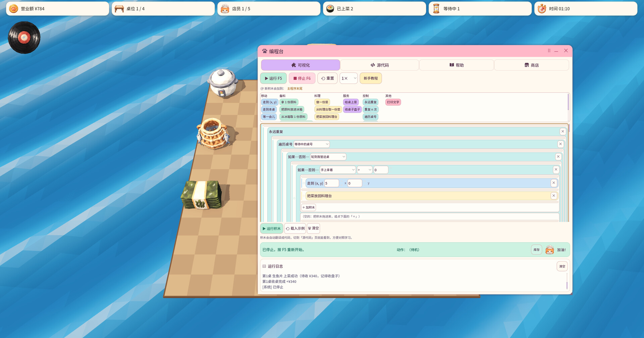Viewport: 644px width, 338px height.
Task: Click the cheering cat icon beside 加油!
Action: coord(549,250)
